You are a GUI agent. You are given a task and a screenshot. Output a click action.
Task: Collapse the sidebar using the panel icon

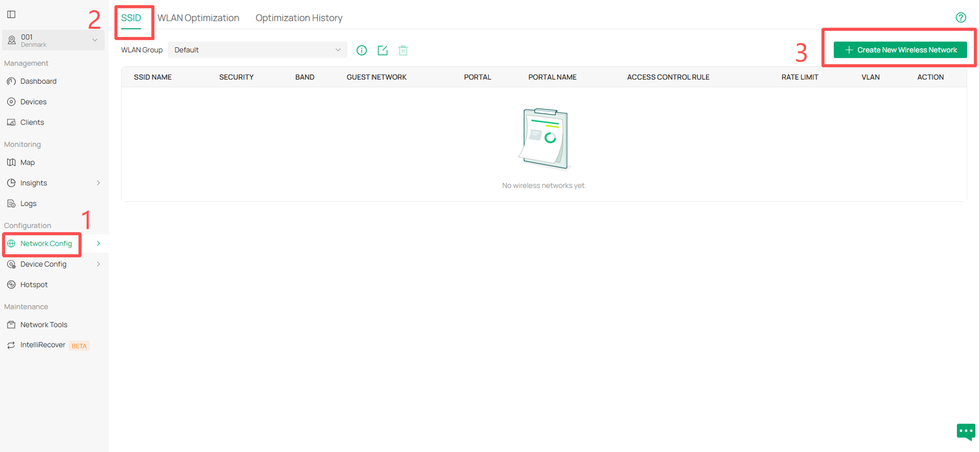(x=11, y=14)
